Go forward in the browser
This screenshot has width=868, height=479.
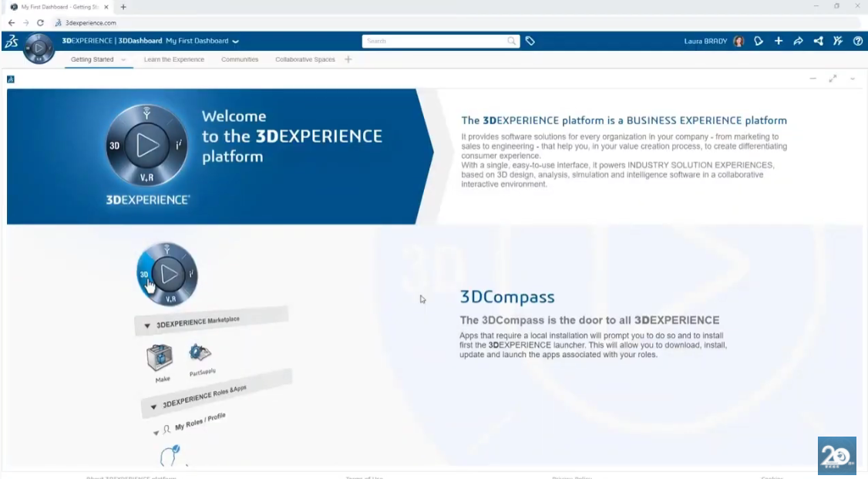[x=26, y=22]
